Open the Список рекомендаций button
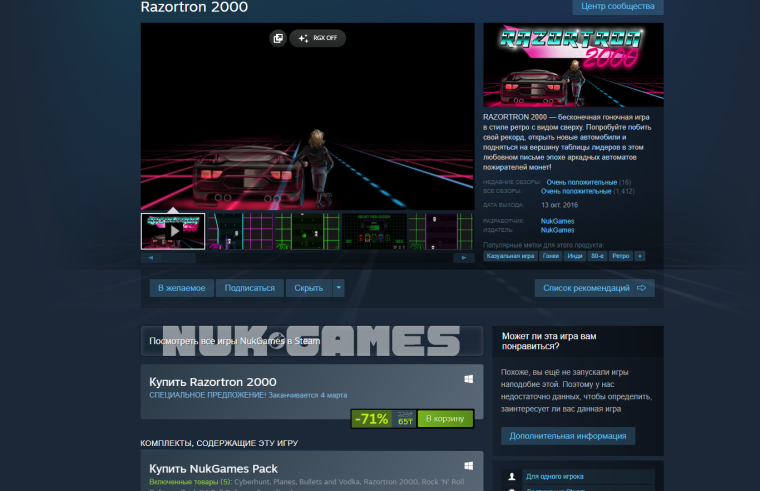Viewport: 760px width, 491px height. point(595,288)
